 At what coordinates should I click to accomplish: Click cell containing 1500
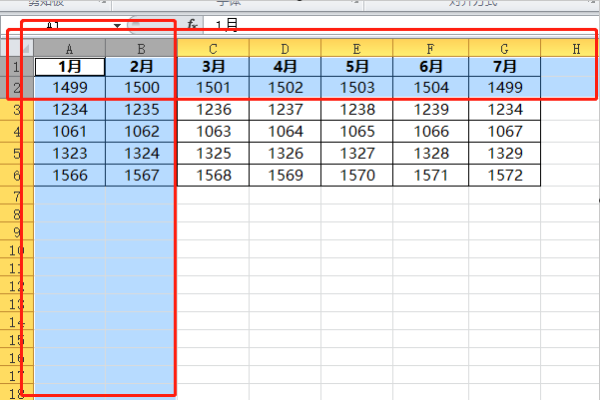tap(141, 88)
